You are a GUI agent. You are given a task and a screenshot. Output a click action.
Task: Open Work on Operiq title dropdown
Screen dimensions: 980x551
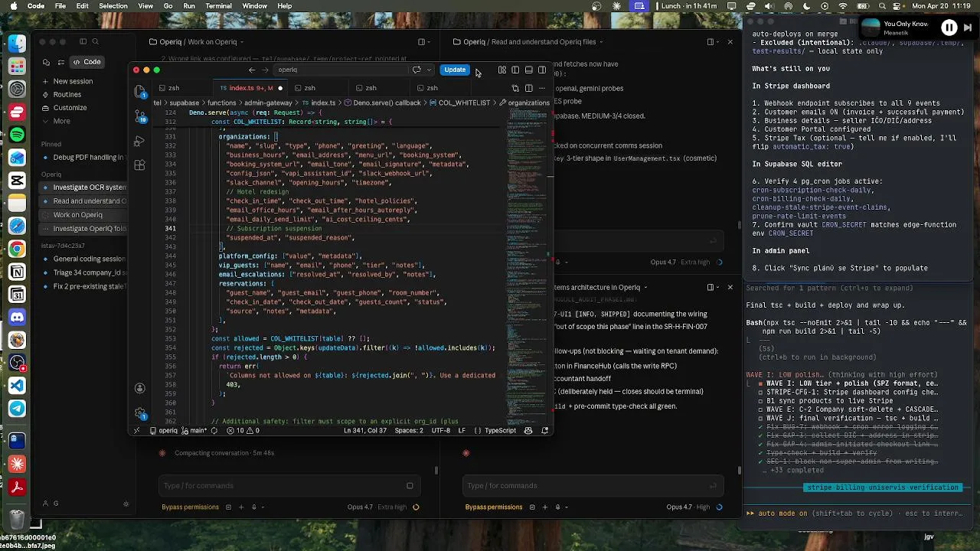click(x=243, y=42)
